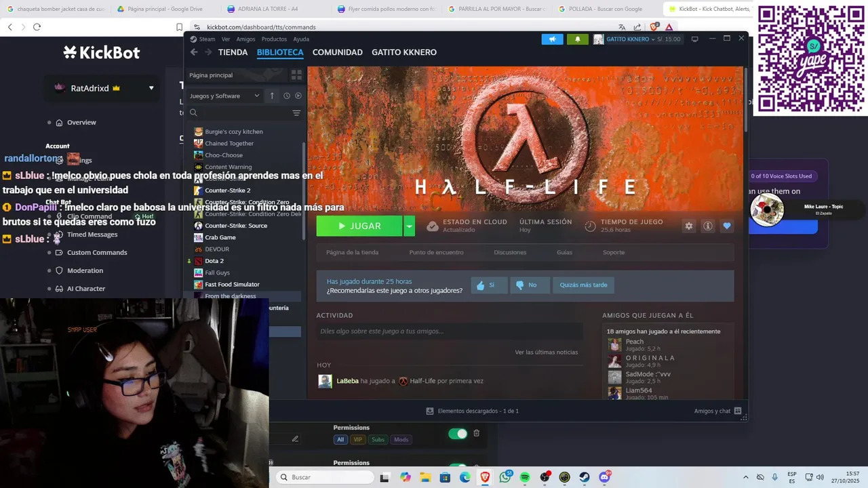This screenshot has width=868, height=488.
Task: Open WhatsApp from the taskbar
Action: pos(505,477)
